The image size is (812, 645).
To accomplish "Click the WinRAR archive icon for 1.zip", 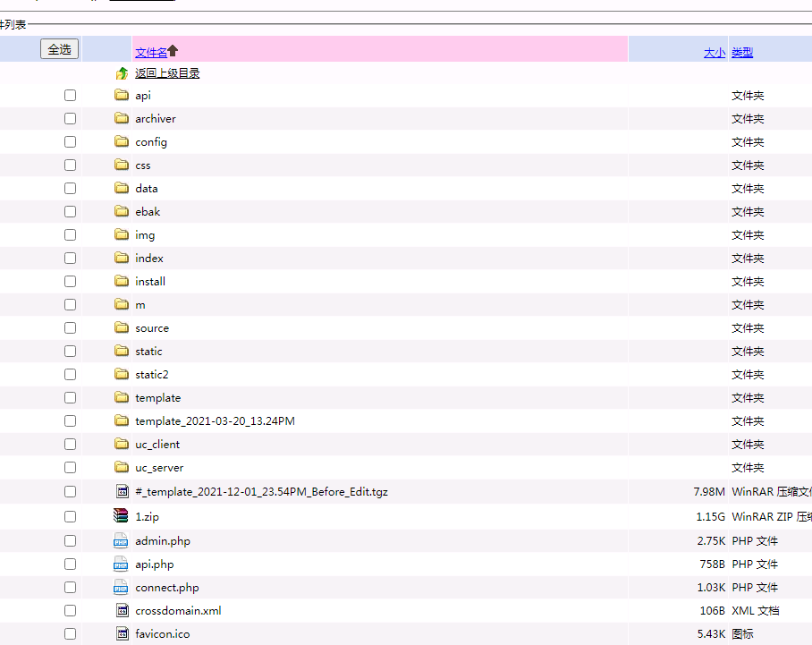I will (x=122, y=516).
